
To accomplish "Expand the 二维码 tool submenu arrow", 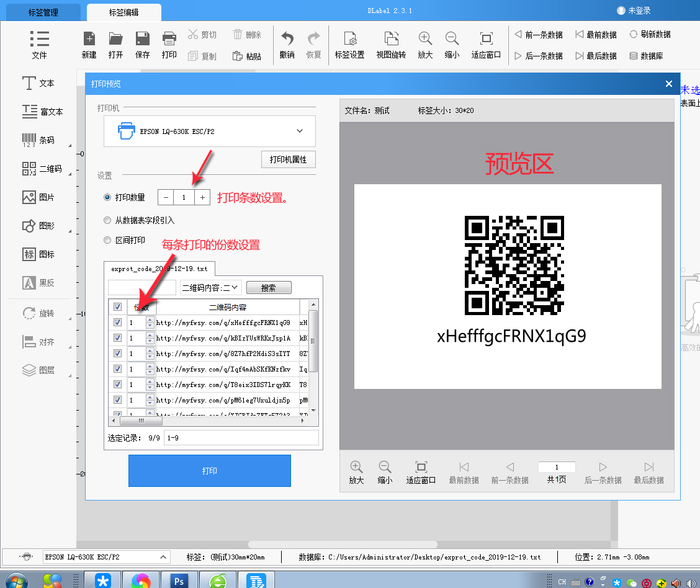I will (x=70, y=174).
